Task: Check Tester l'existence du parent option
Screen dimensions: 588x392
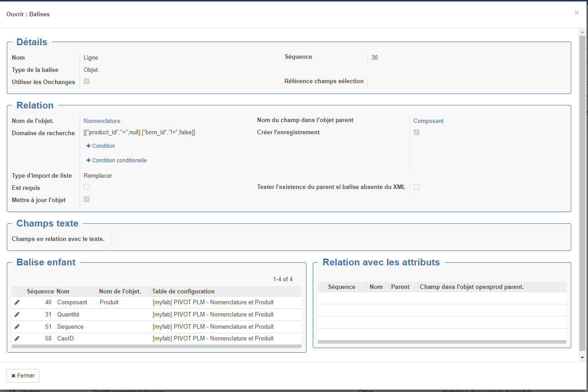Action: tap(416, 187)
